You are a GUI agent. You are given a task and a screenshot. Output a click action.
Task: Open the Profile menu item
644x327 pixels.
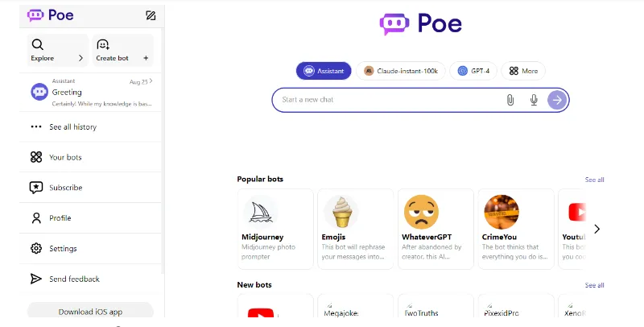pyautogui.click(x=91, y=218)
